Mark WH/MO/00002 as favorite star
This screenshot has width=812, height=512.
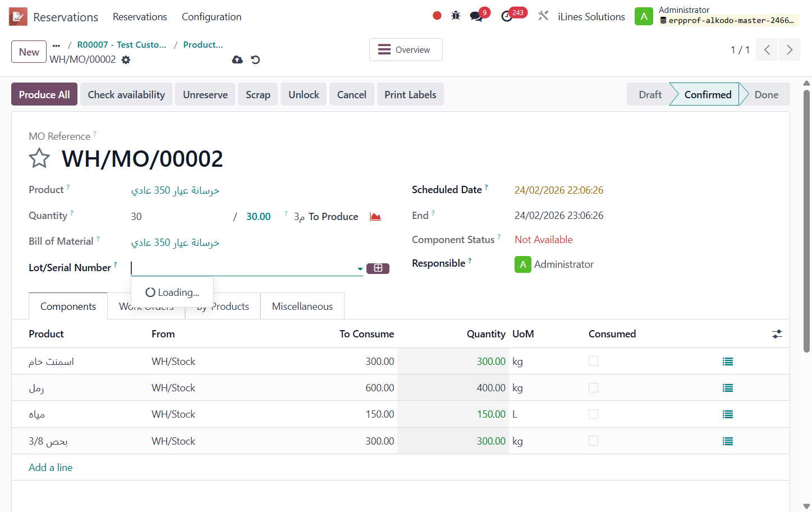tap(39, 158)
